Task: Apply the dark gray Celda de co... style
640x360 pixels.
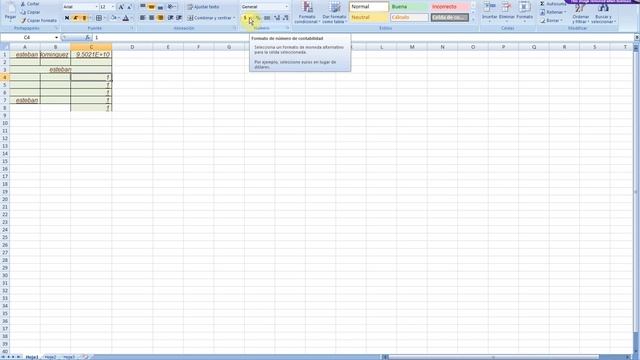Action: [449, 18]
